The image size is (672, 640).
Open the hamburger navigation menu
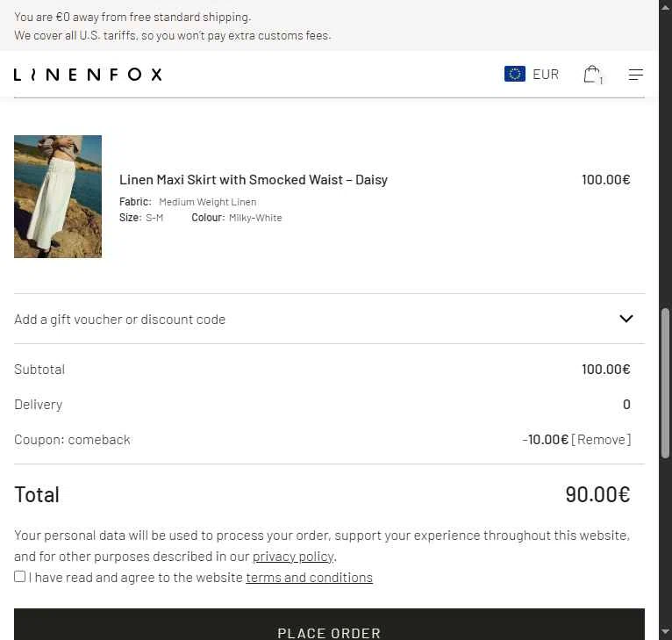coord(636,75)
